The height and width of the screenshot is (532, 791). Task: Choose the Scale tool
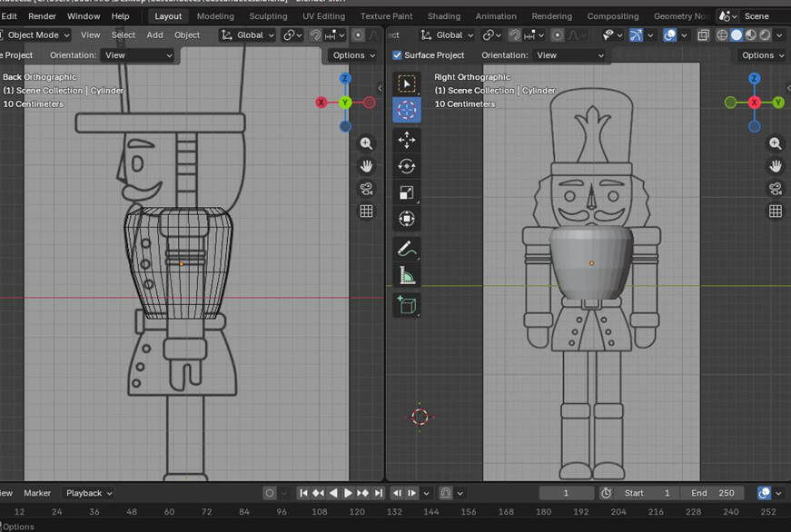tap(406, 192)
